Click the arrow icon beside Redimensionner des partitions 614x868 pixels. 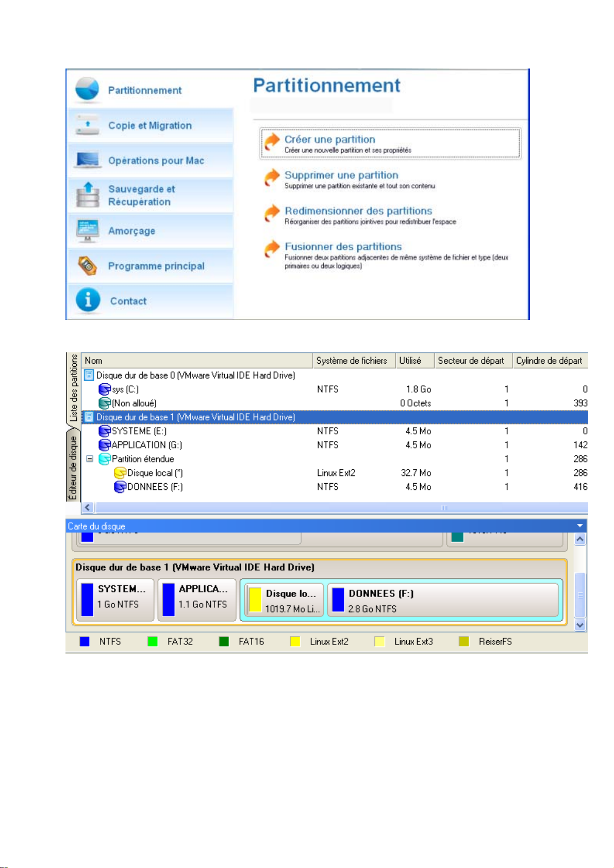(x=272, y=213)
